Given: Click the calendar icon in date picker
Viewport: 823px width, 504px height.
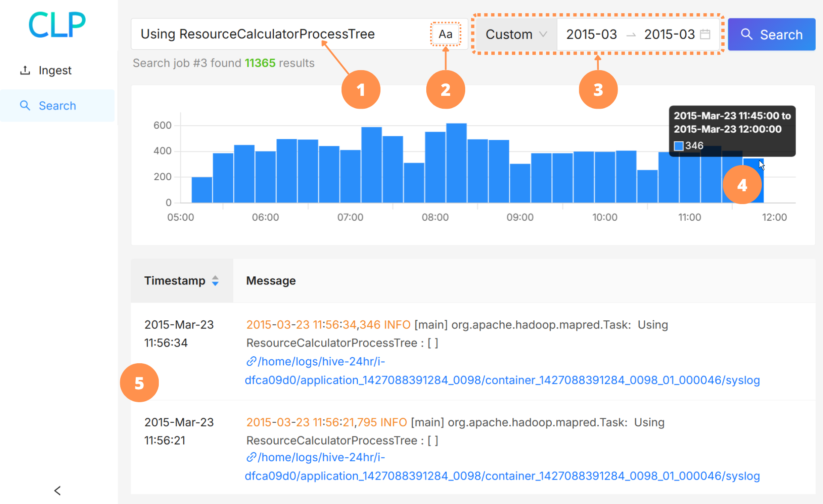Looking at the screenshot, I should [x=705, y=34].
